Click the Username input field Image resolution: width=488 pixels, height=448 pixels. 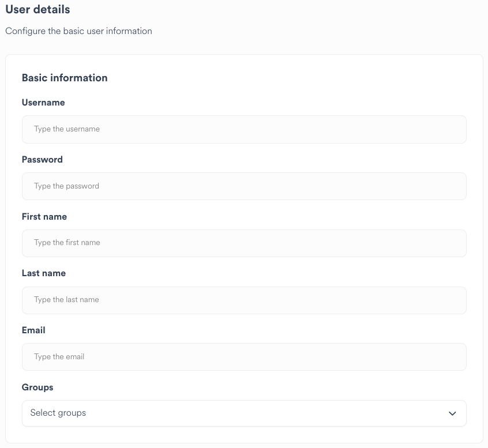244,129
